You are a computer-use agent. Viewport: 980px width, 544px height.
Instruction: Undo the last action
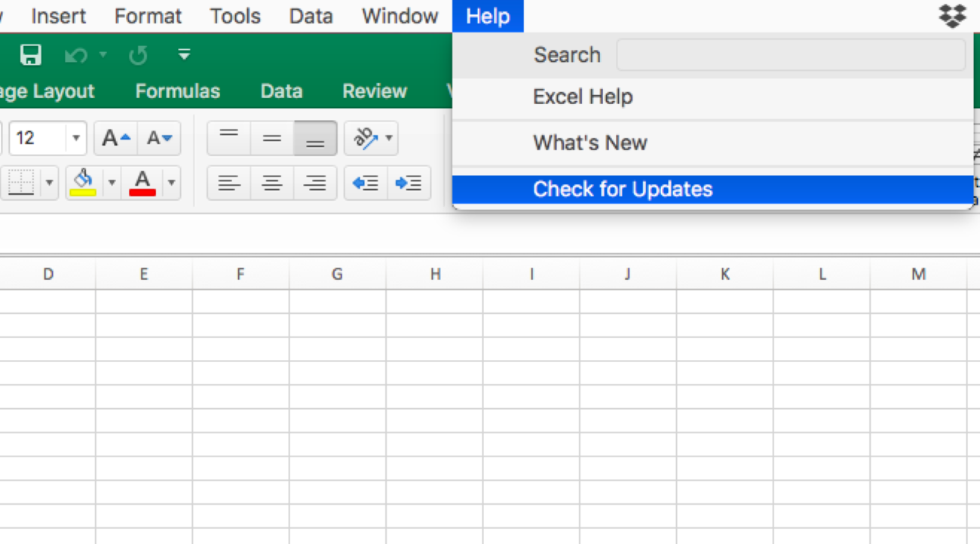click(x=74, y=54)
